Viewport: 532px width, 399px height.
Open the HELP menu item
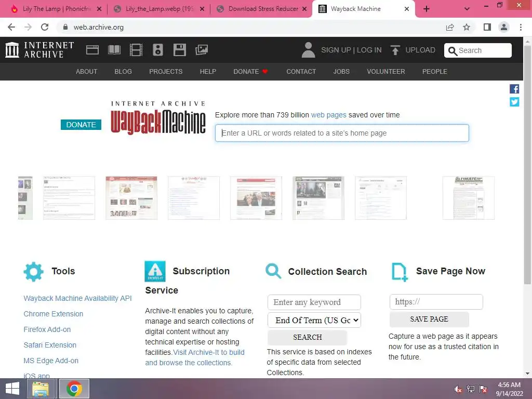[208, 72]
